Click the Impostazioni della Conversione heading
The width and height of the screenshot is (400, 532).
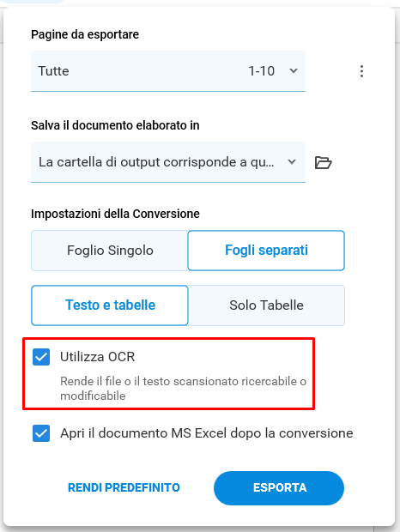pos(115,214)
